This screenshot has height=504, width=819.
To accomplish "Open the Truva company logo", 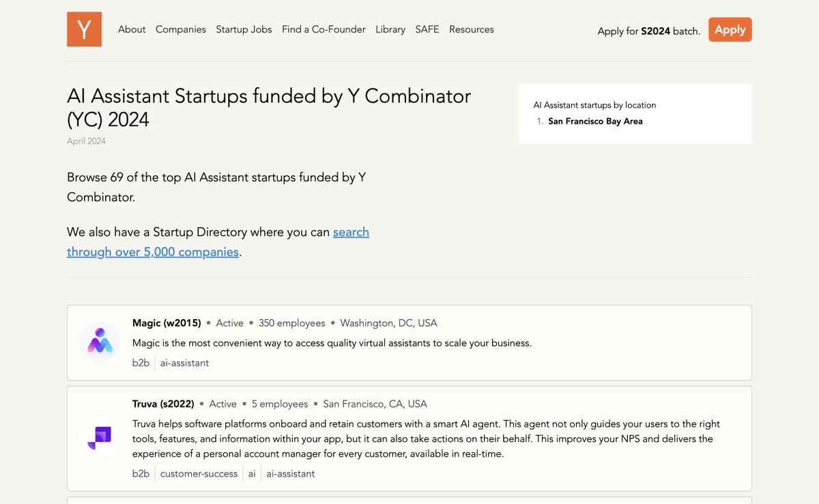I will pos(100,439).
